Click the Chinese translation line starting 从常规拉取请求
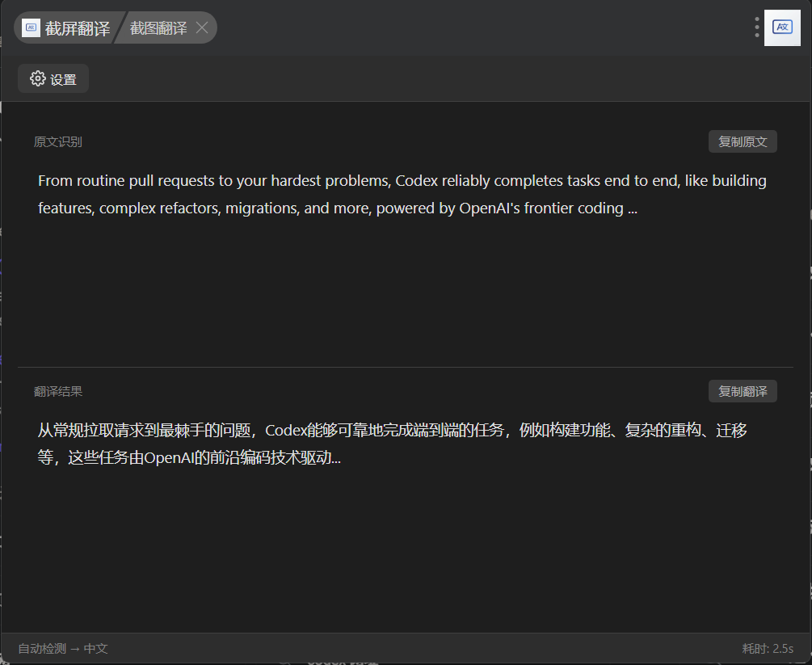Viewport: 812px width, 665px height. tap(393, 431)
